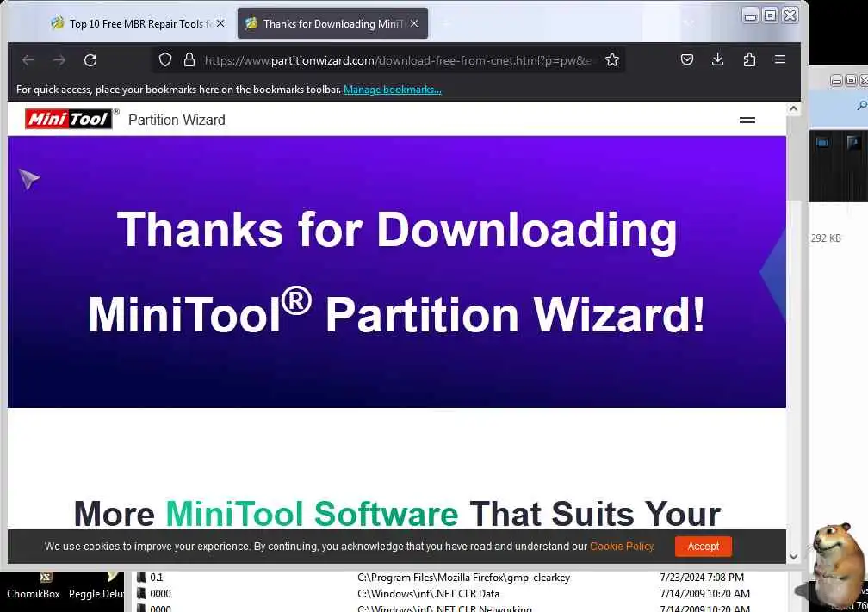This screenshot has height=612, width=868.
Task: Click the search icon in the background window
Action: click(861, 105)
